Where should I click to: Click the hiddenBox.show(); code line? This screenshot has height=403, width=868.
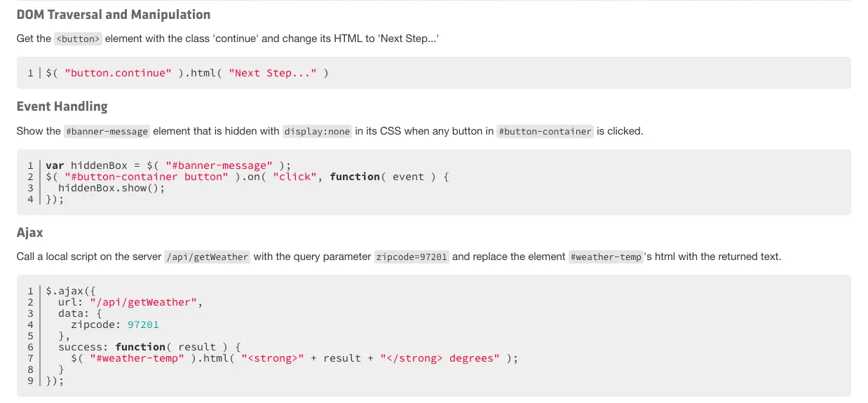(111, 188)
